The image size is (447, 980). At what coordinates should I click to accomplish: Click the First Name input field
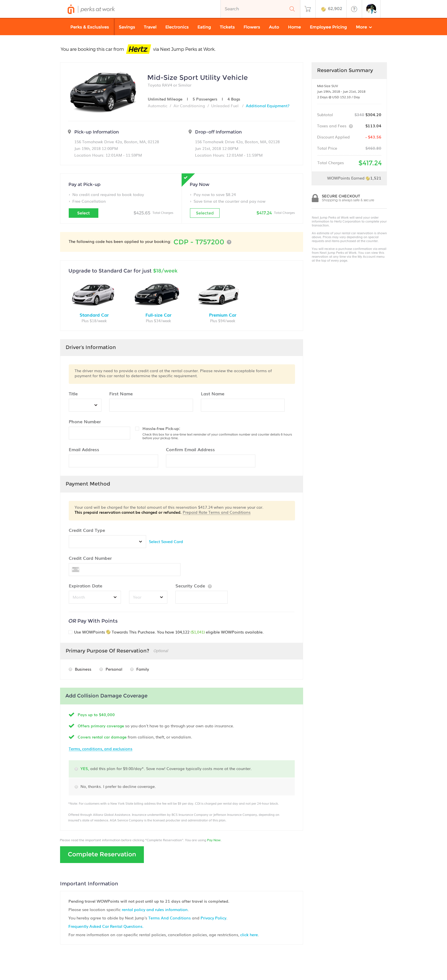point(151,405)
